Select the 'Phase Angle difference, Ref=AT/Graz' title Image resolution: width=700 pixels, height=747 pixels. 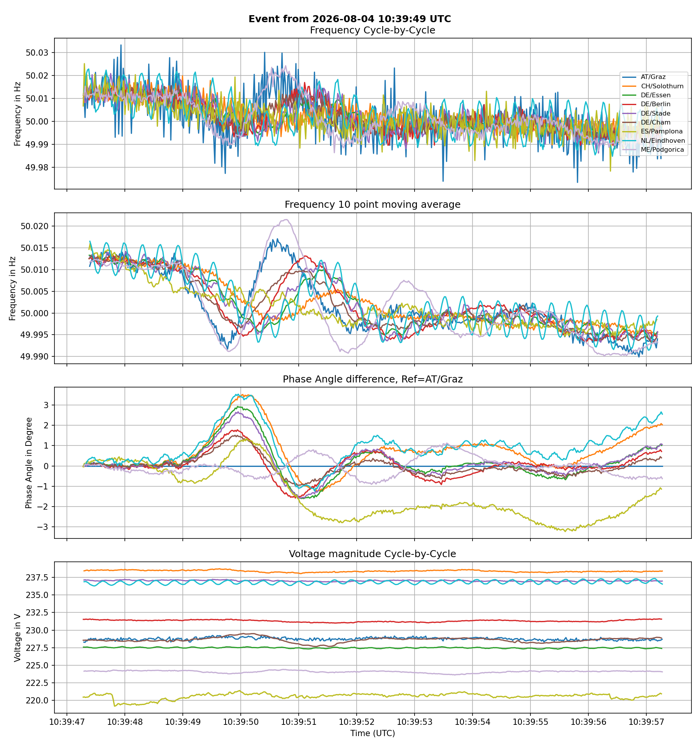pyautogui.click(x=373, y=379)
